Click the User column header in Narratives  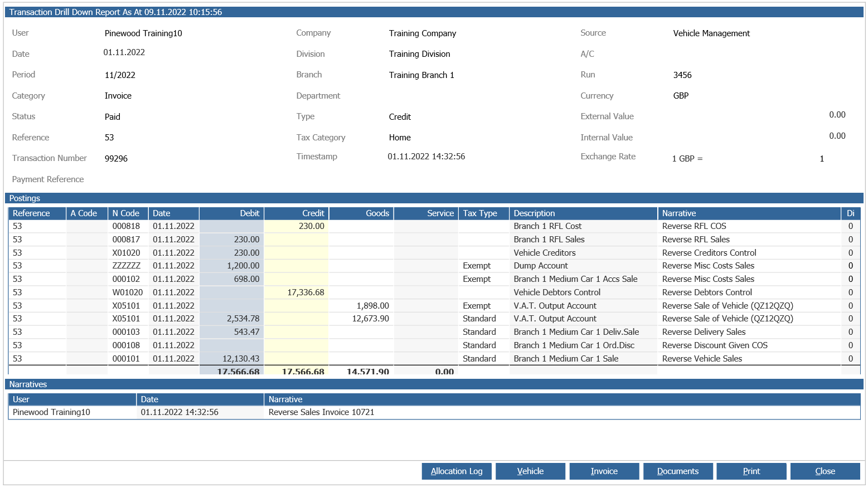tap(72, 399)
